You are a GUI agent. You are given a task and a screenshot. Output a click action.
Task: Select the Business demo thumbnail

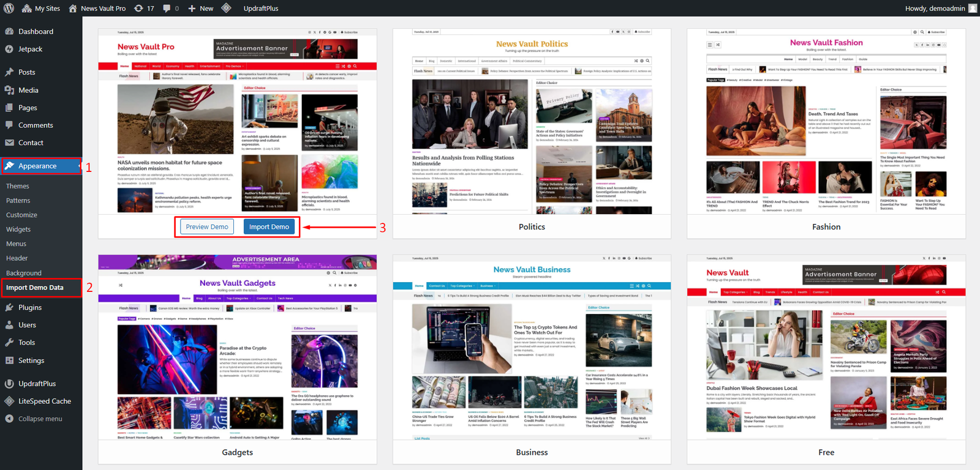[x=532, y=347]
